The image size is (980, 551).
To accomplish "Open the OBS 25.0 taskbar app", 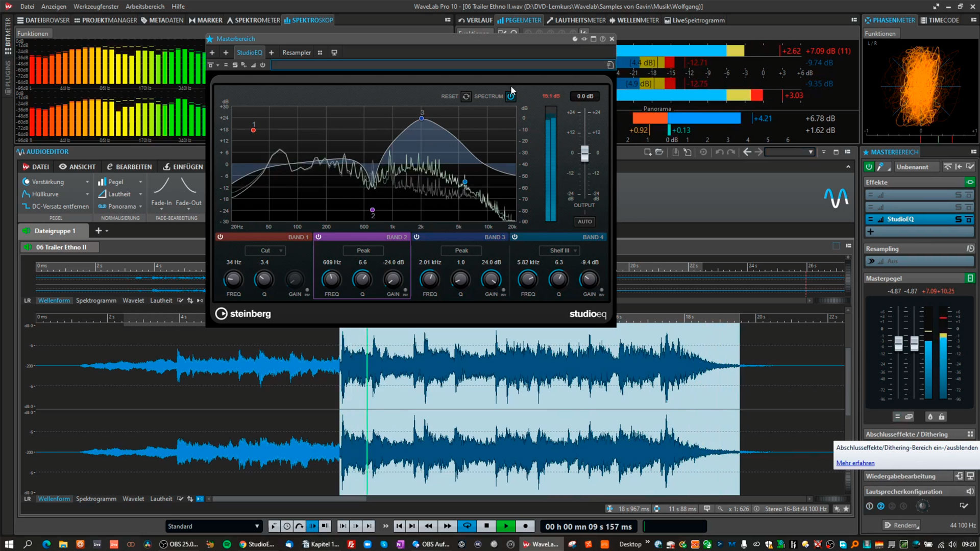I will point(179,544).
